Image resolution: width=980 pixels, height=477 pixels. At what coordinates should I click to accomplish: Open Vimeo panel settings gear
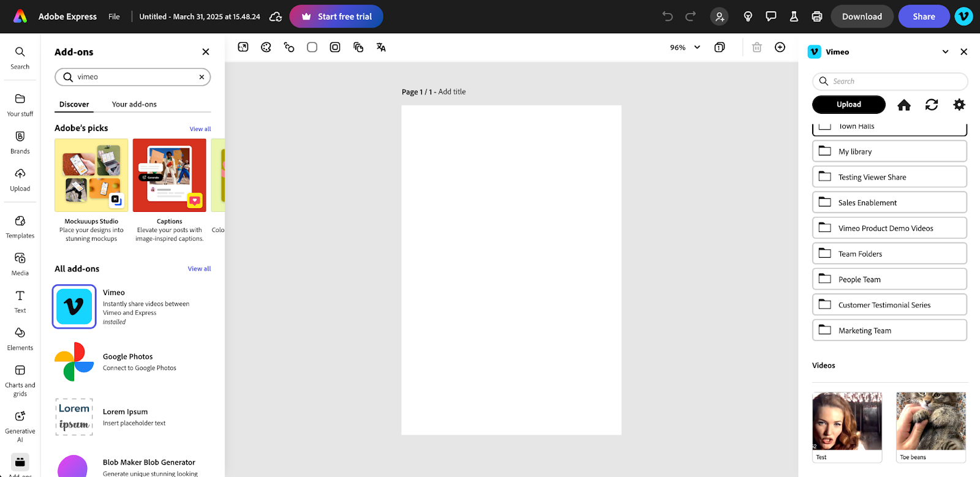click(959, 105)
